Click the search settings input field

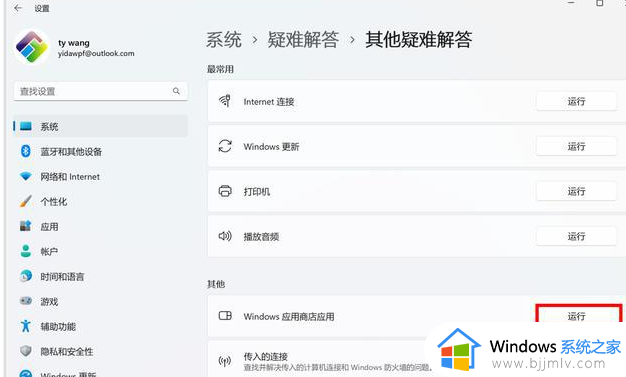[x=101, y=91]
